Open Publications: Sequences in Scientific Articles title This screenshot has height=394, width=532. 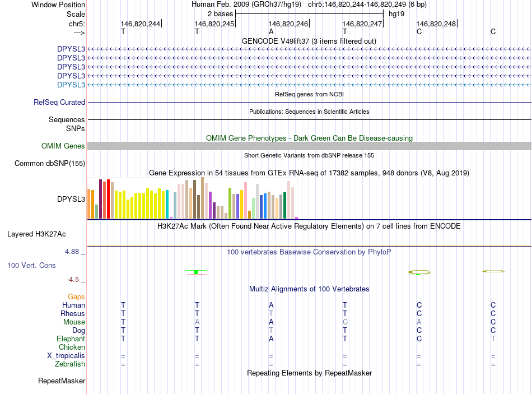click(309, 112)
